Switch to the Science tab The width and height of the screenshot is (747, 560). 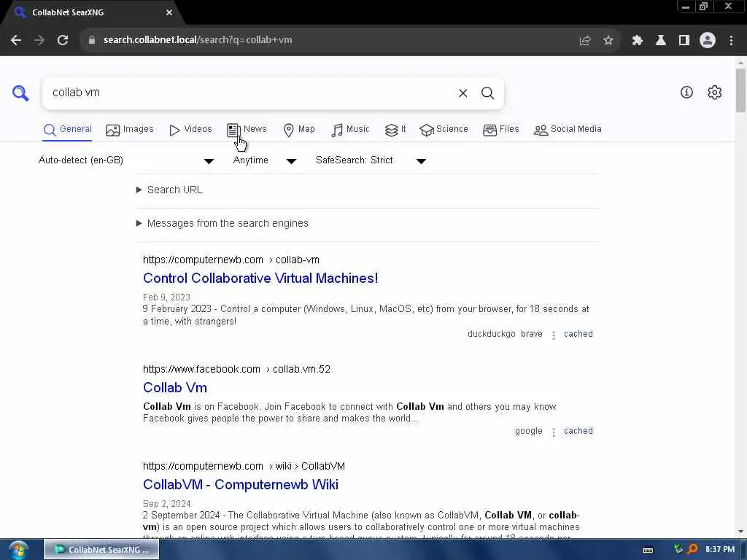point(444,130)
